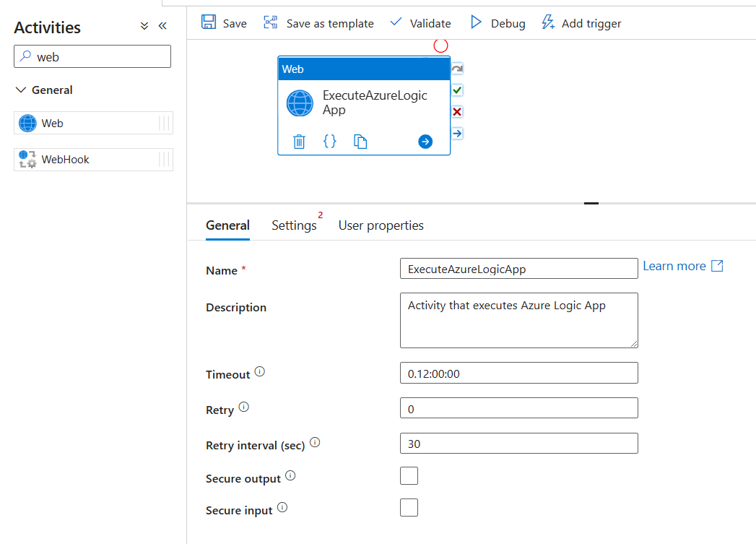Click the activities search field

[92, 56]
